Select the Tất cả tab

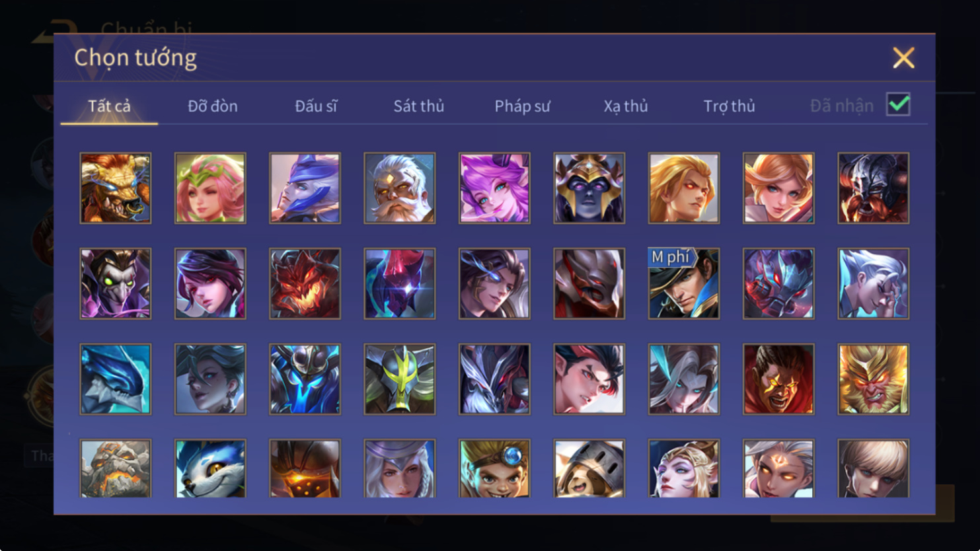coord(110,106)
